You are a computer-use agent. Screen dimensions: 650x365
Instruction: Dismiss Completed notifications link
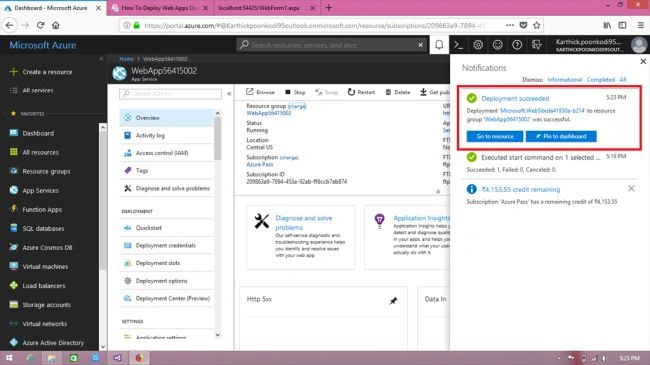(601, 80)
